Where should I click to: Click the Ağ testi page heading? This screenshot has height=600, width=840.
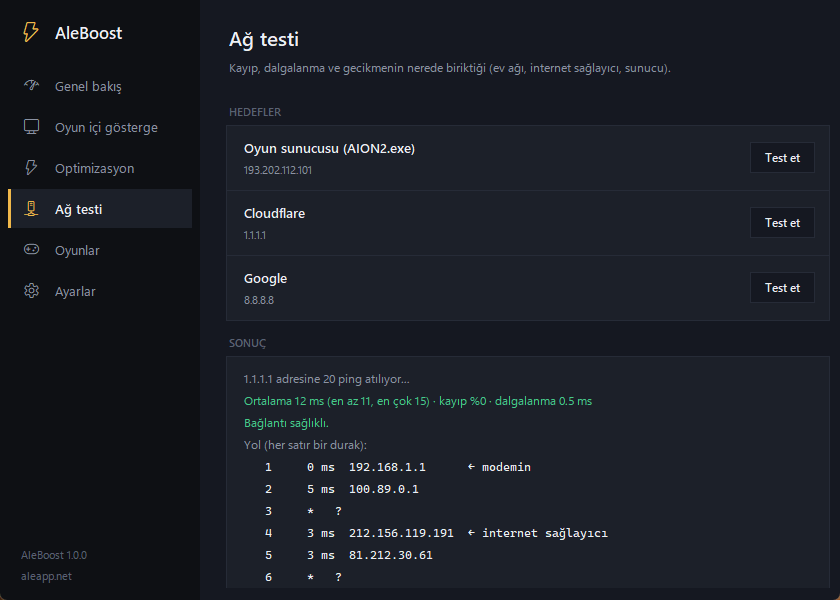coord(264,40)
